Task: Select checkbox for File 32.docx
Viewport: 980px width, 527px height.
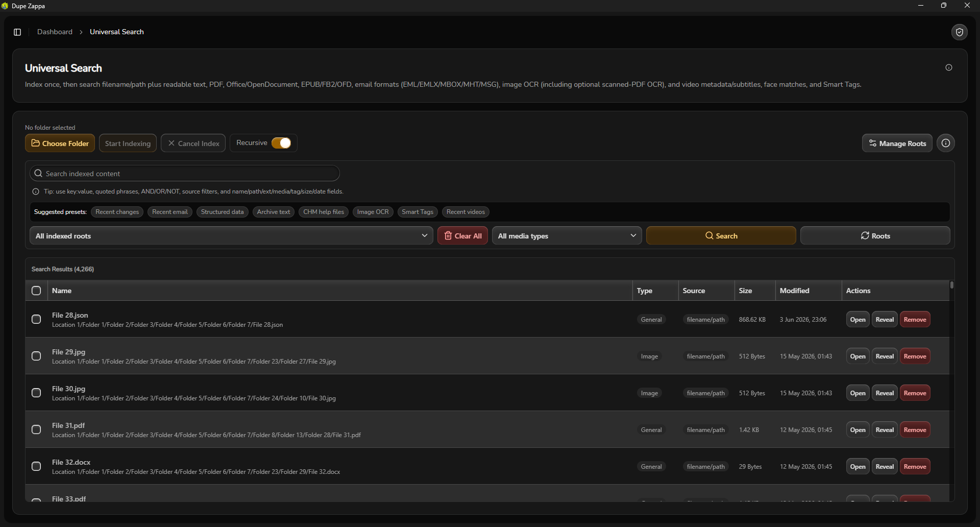Action: coord(36,466)
